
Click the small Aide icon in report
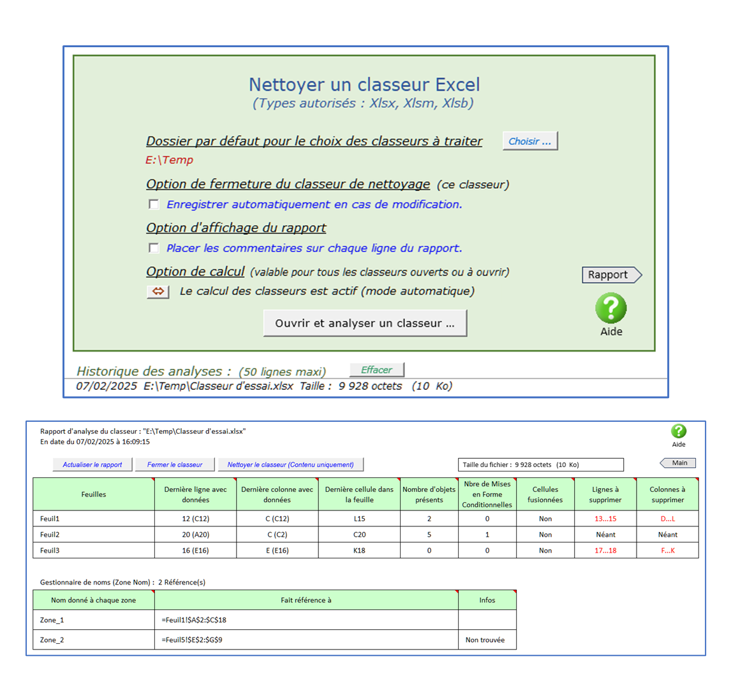[678, 431]
